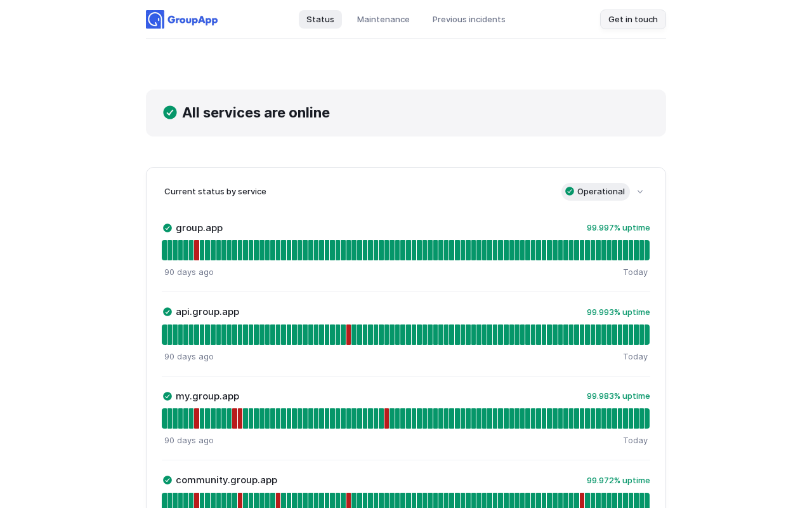Open the Previous incidents tab
The image size is (812, 508).
[469, 19]
